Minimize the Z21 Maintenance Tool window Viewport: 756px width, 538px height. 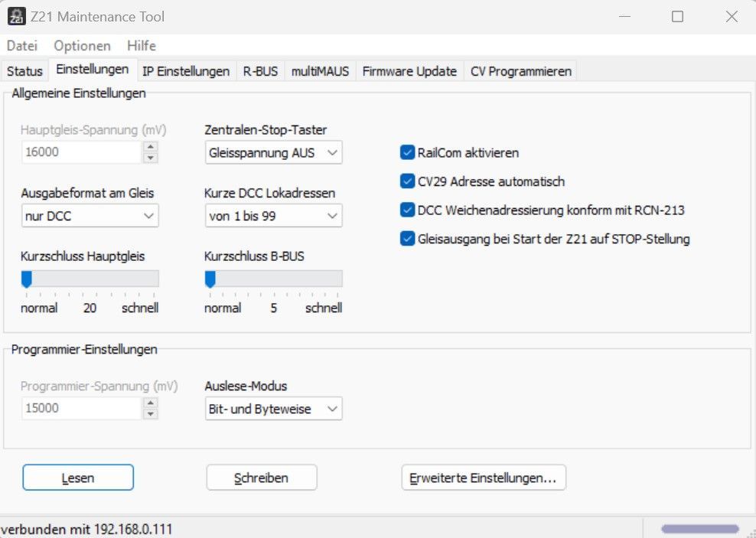(x=625, y=16)
